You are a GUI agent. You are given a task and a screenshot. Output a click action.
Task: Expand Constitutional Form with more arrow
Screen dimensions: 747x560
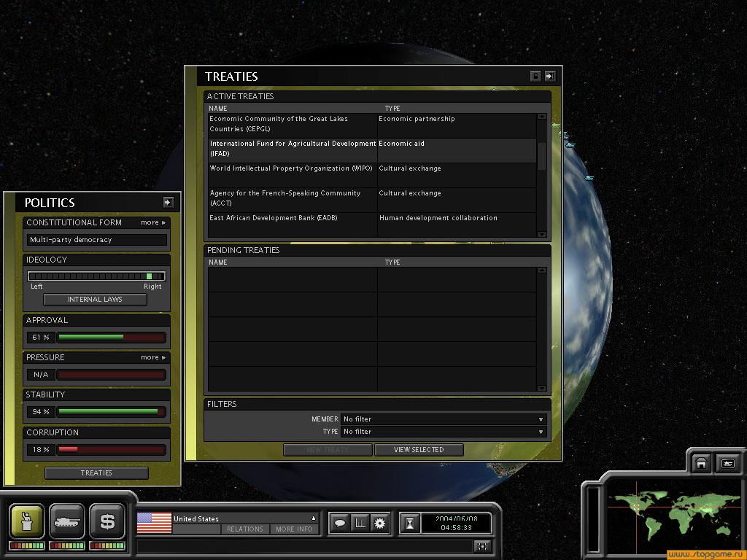tap(153, 222)
